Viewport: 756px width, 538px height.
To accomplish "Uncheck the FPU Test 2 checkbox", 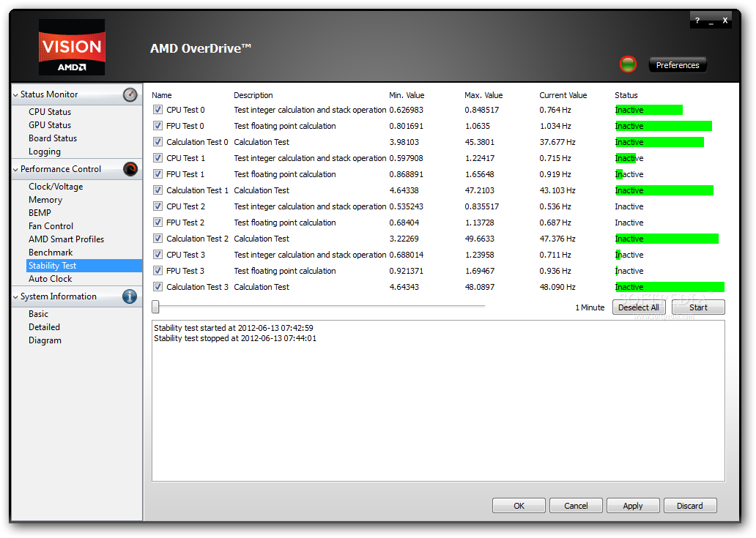I will pos(157,223).
